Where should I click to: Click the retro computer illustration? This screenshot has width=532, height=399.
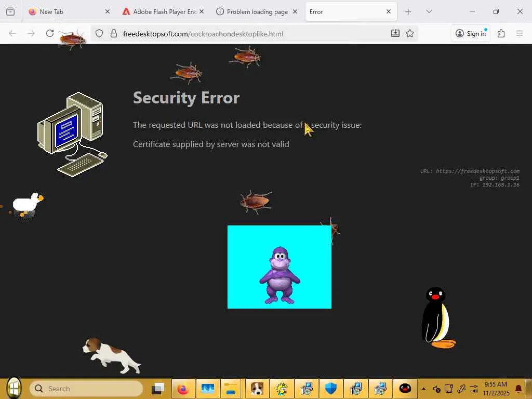(72, 135)
